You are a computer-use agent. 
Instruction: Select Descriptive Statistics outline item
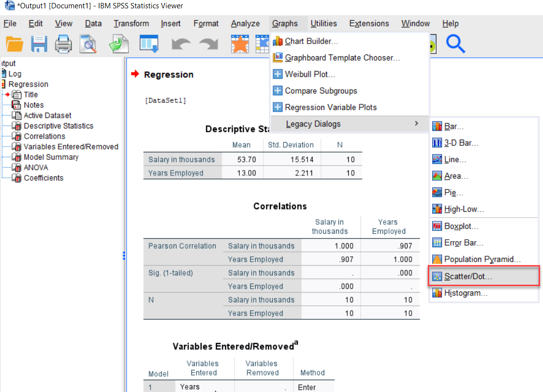click(x=58, y=125)
